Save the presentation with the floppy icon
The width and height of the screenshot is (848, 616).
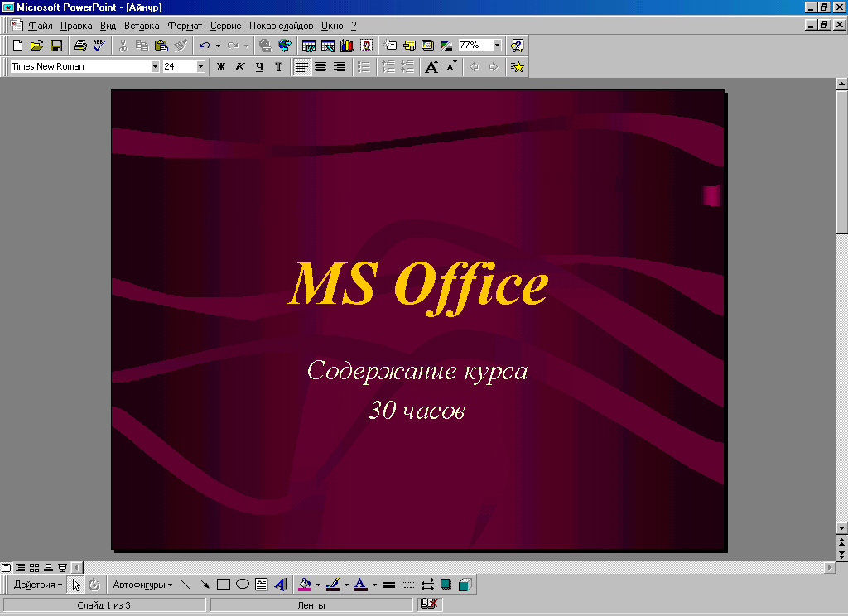56,46
